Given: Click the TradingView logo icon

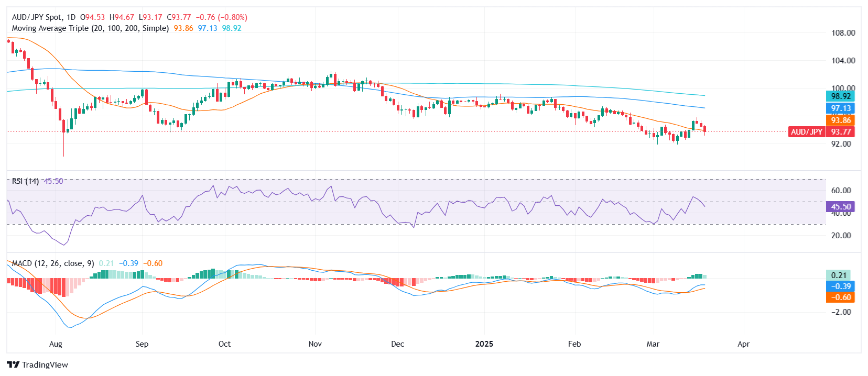Looking at the screenshot, I should pos(13,365).
